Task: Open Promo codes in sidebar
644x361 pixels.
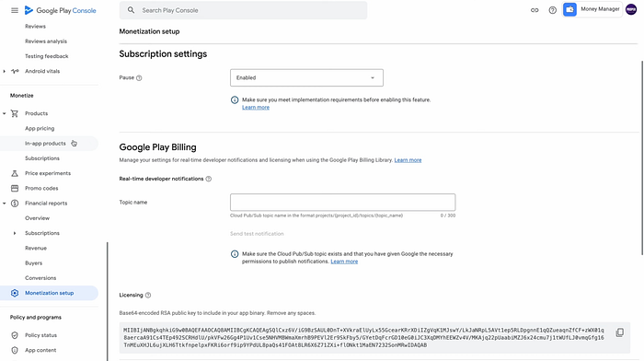Action: click(x=41, y=188)
